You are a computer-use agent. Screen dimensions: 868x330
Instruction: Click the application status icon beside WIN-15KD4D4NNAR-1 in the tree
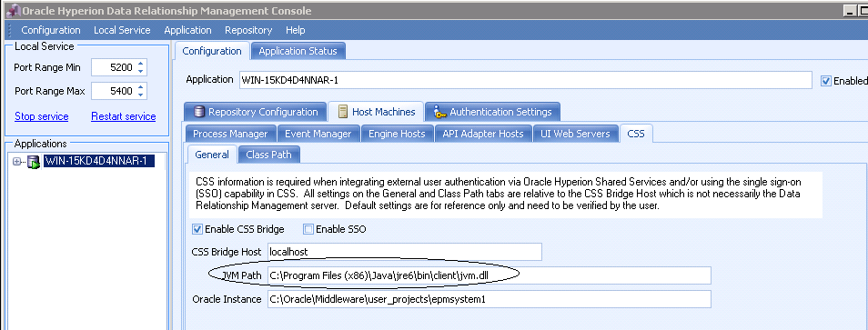[34, 162]
